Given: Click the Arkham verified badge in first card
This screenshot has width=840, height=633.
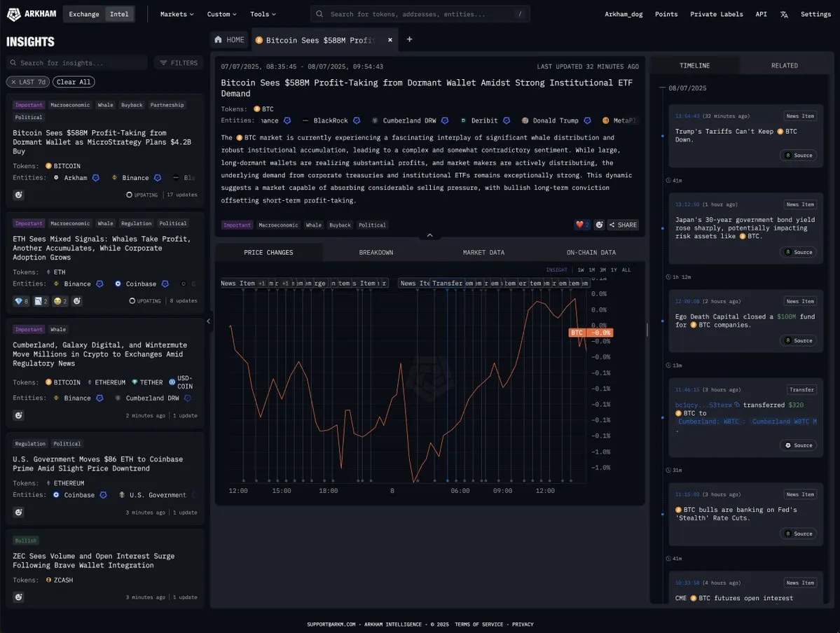Looking at the screenshot, I should [96, 178].
